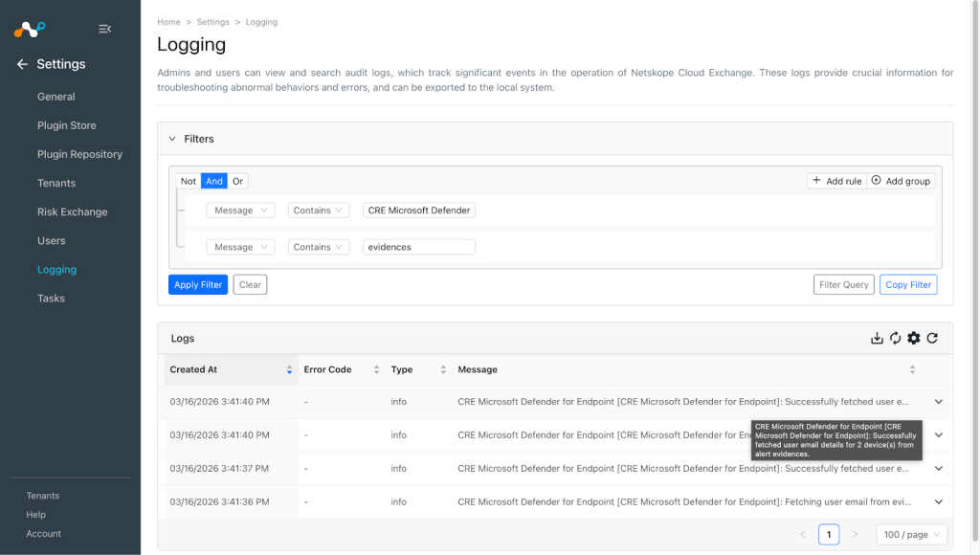
Task: Sort by Message column arrows
Action: 912,370
